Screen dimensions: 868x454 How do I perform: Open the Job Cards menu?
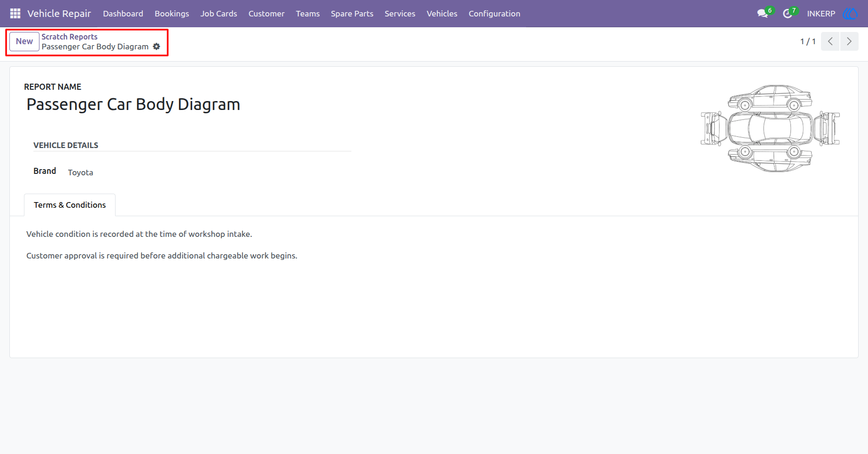point(219,14)
